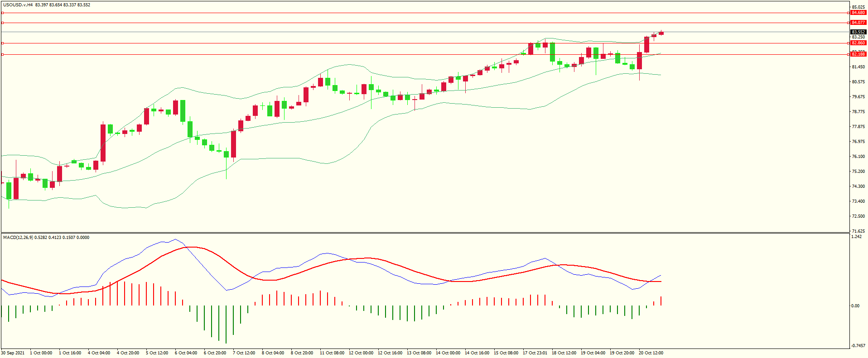Select the left-end handle of the 84.680 line

pyautogui.click(x=2, y=13)
